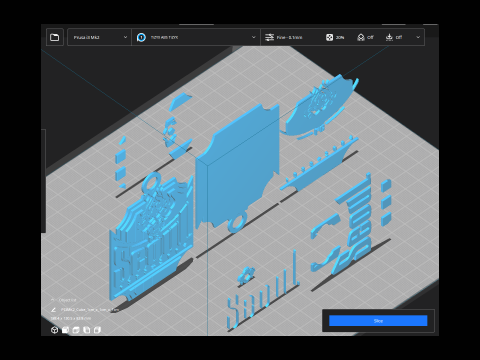Expand the print settings panel chevron

point(418,37)
